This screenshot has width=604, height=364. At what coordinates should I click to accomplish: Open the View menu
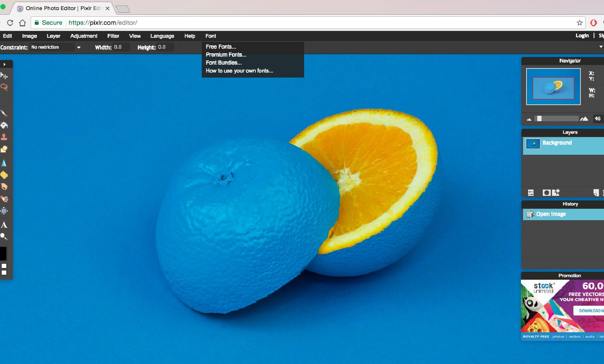[x=135, y=36]
